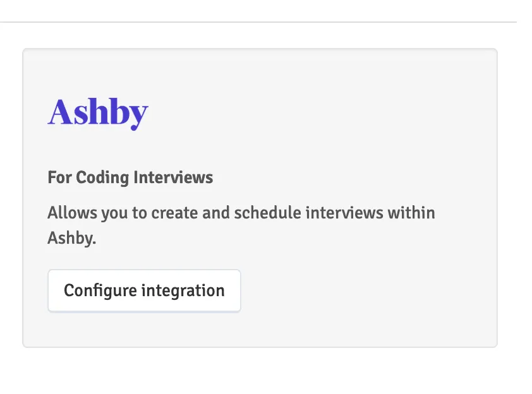
Task: Click the letter y in Ashby logo
Action: coord(138,117)
